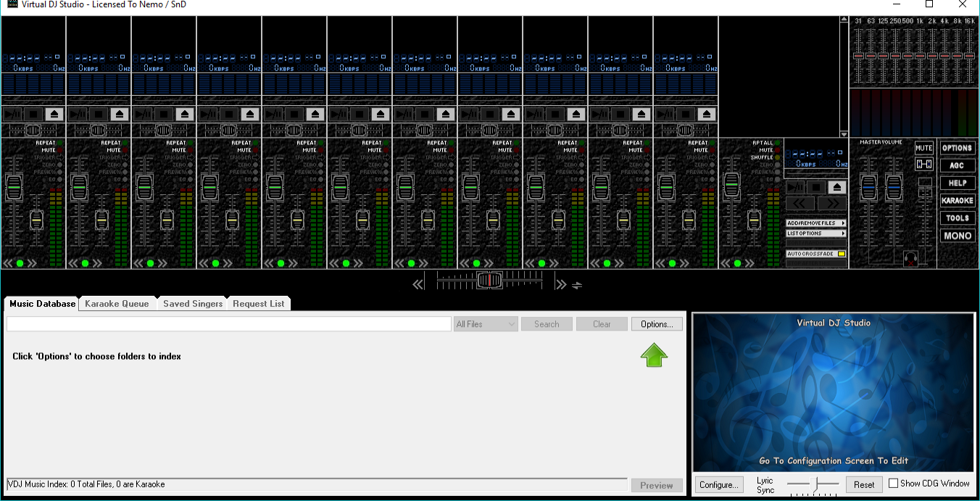The image size is (980, 501).
Task: Skip to next track in playlist player
Action: pyautogui.click(x=832, y=204)
